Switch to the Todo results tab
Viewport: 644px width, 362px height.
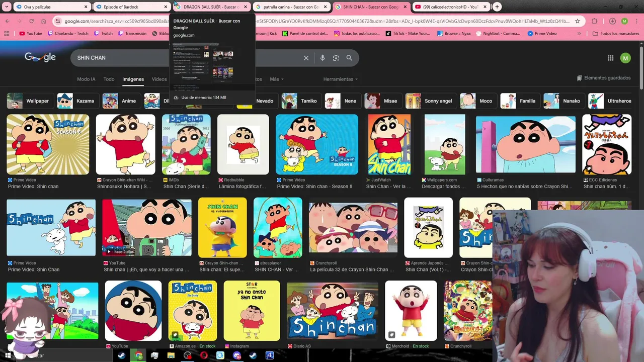pos(109,79)
